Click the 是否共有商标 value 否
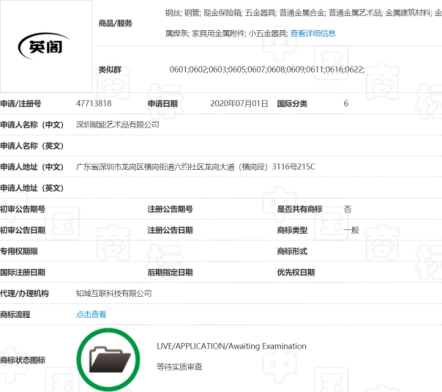Screen dimensions: 442x392 pos(347,209)
